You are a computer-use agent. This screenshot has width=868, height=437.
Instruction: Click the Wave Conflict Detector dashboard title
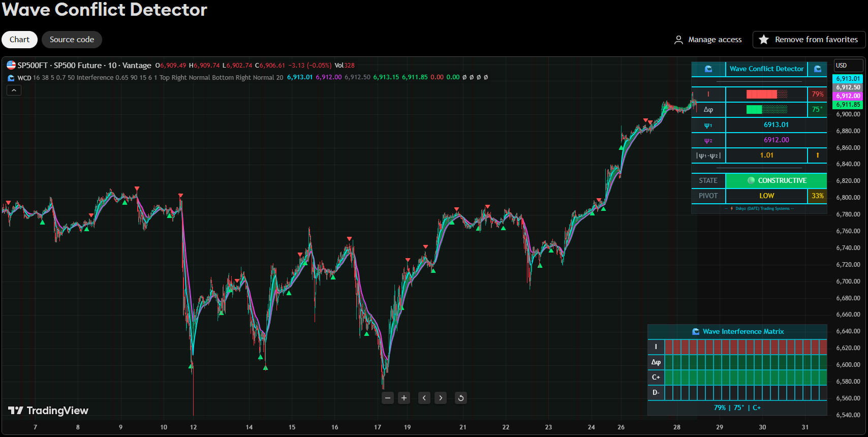point(766,69)
